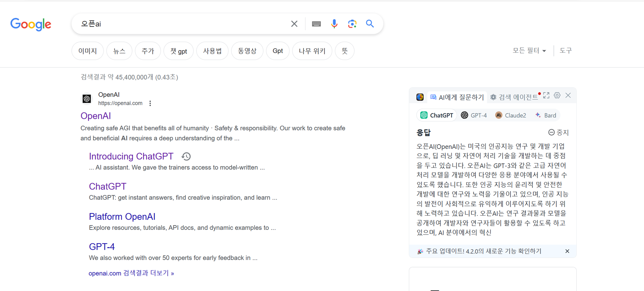Select the ChatGPT model tab
The width and height of the screenshot is (644, 291).
pyautogui.click(x=437, y=115)
